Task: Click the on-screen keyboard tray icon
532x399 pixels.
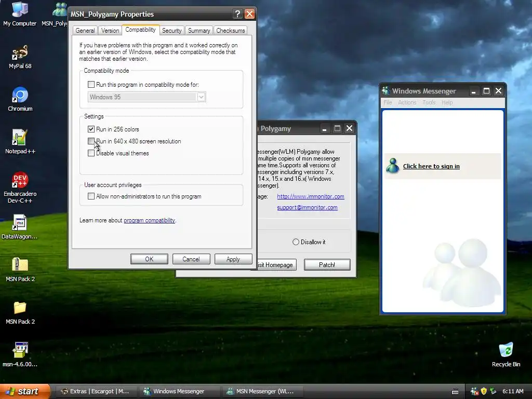Action: pos(455,392)
